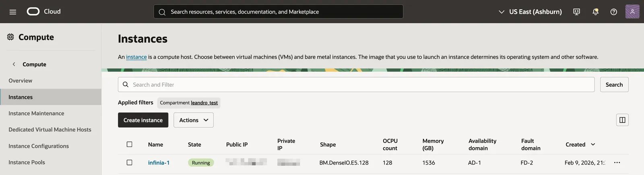Image resolution: width=644 pixels, height=175 pixels.
Task: Expand the Actions dropdown
Action: pos(194,120)
